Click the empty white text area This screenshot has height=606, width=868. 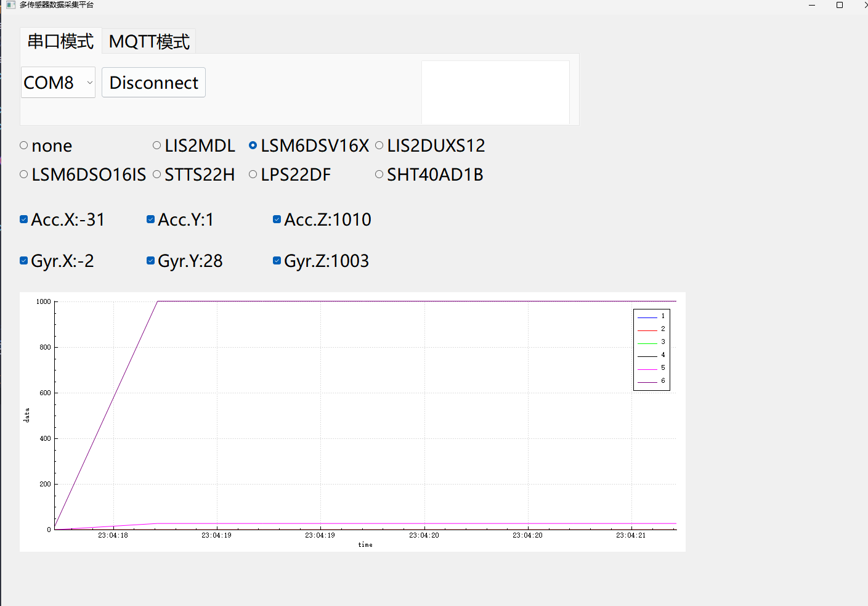click(x=495, y=92)
